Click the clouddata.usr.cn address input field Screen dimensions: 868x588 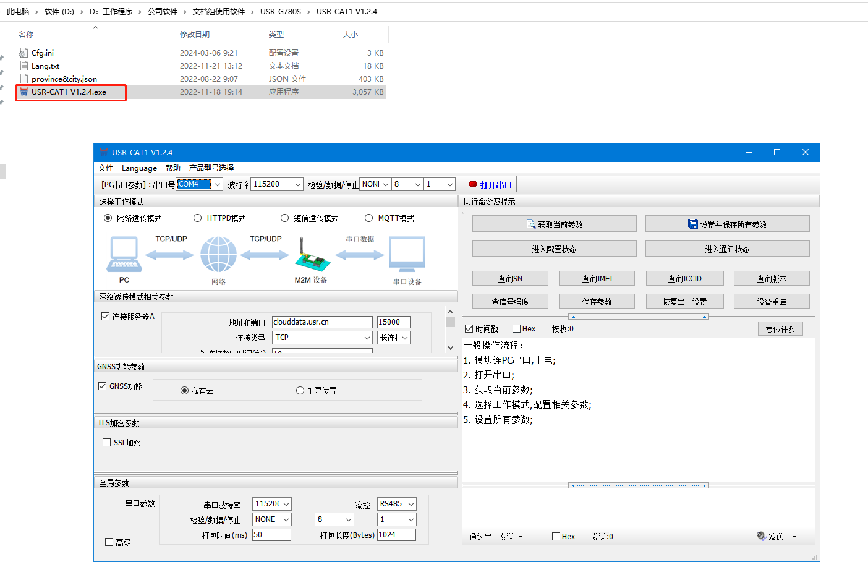[322, 322]
